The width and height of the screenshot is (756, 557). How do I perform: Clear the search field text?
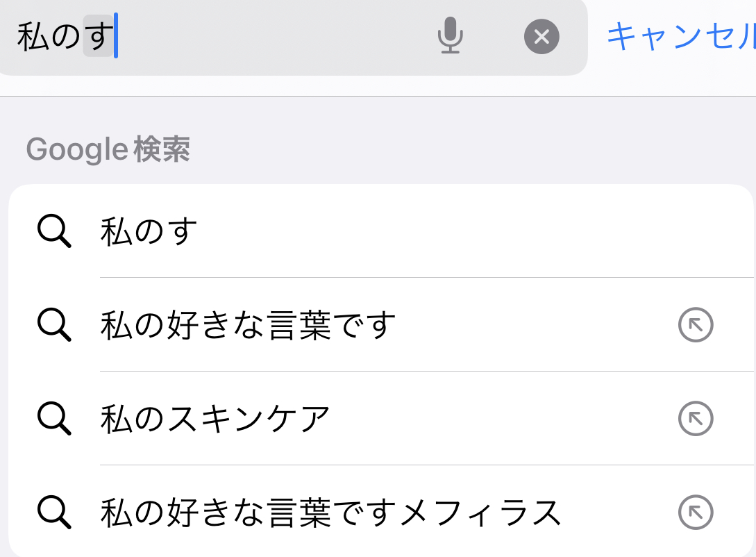[x=541, y=36]
